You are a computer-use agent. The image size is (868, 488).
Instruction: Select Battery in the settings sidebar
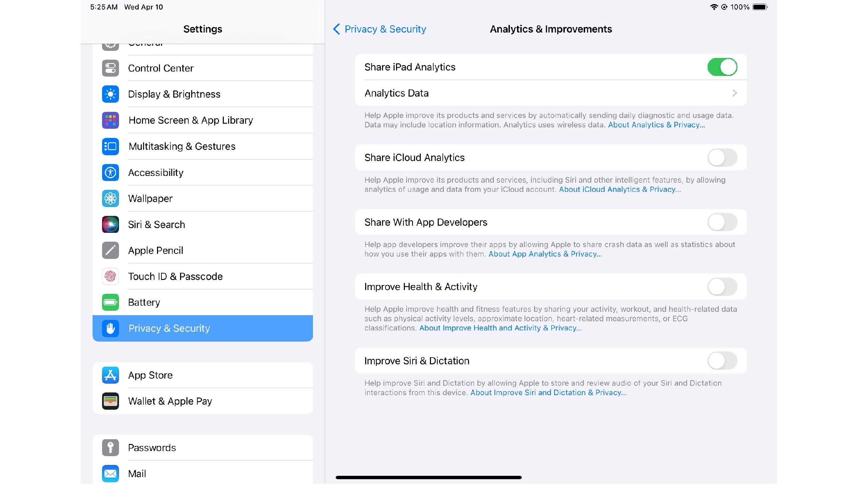[x=144, y=302]
